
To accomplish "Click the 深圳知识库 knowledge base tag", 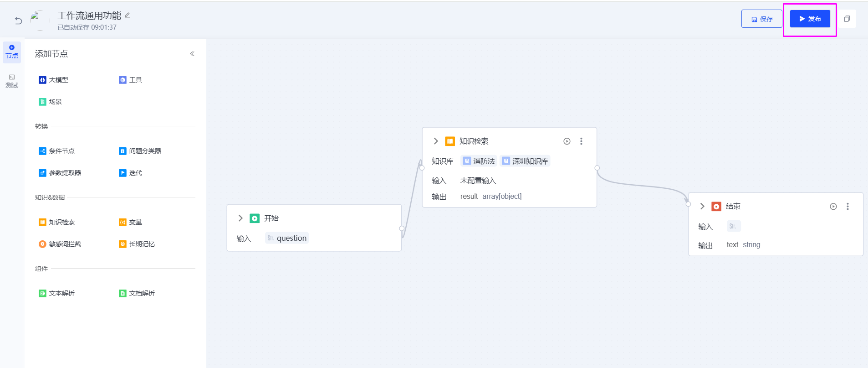I will (x=525, y=161).
